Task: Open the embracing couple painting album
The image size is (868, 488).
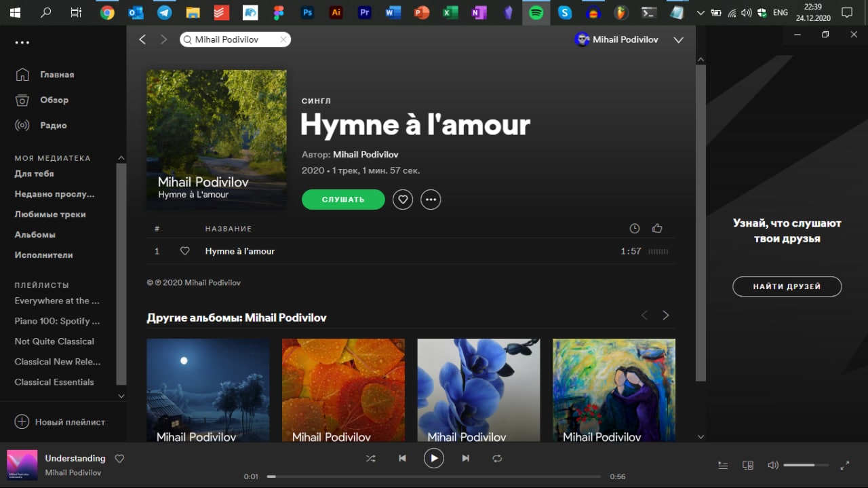Action: point(614,391)
